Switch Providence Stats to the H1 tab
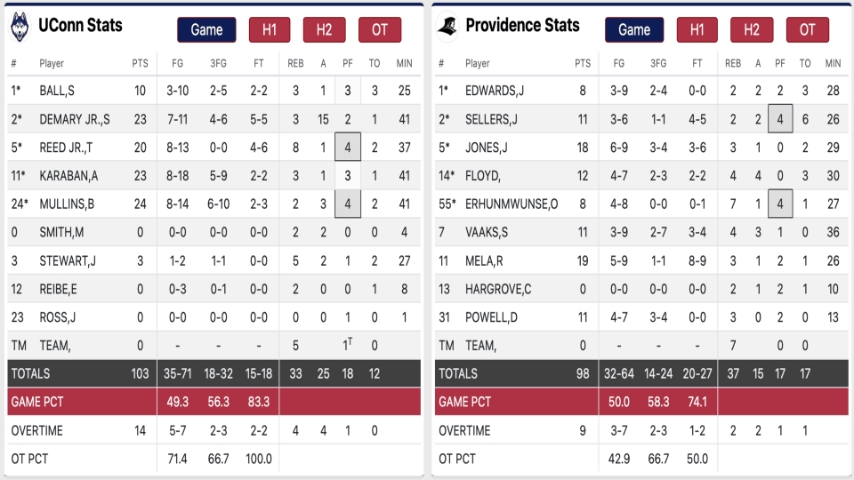The height and width of the screenshot is (480, 854). click(x=697, y=30)
